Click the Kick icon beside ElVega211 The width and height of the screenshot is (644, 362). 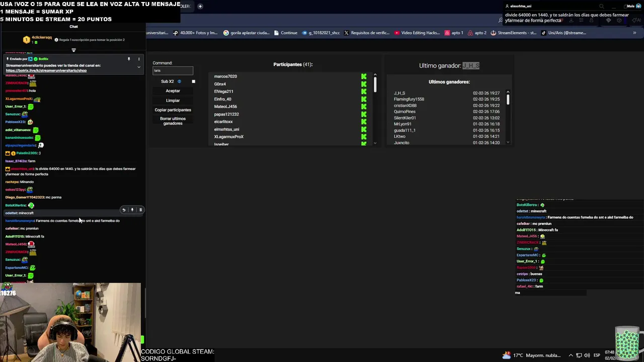(364, 92)
